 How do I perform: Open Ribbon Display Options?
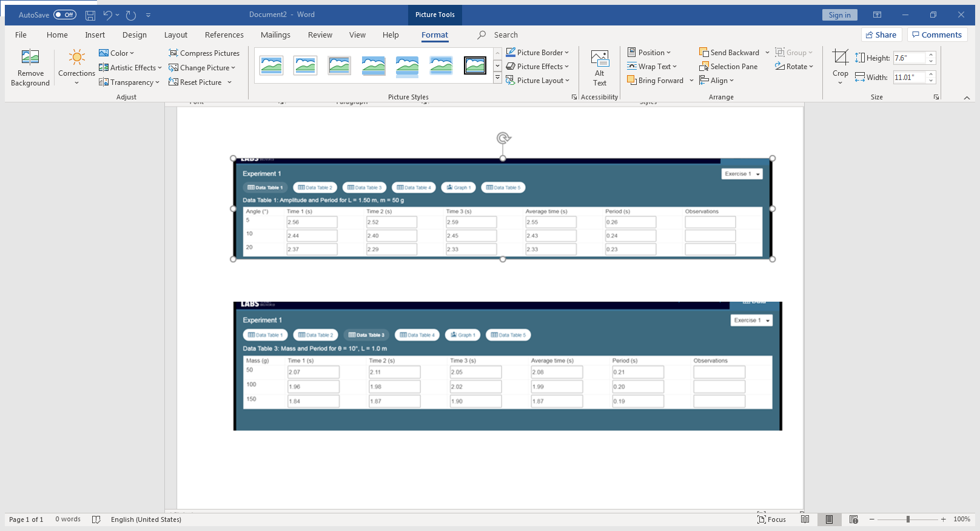[877, 15]
